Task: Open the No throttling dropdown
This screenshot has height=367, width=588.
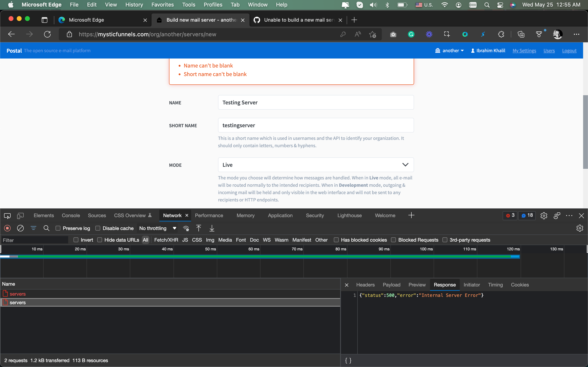Action: (x=157, y=228)
